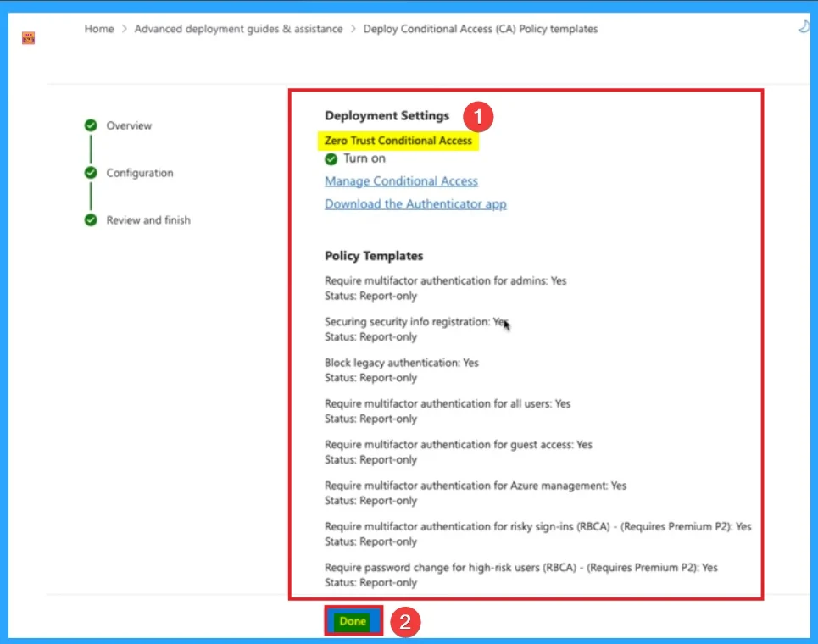
Task: Click the Configuration step green checkmark
Action: tap(91, 173)
